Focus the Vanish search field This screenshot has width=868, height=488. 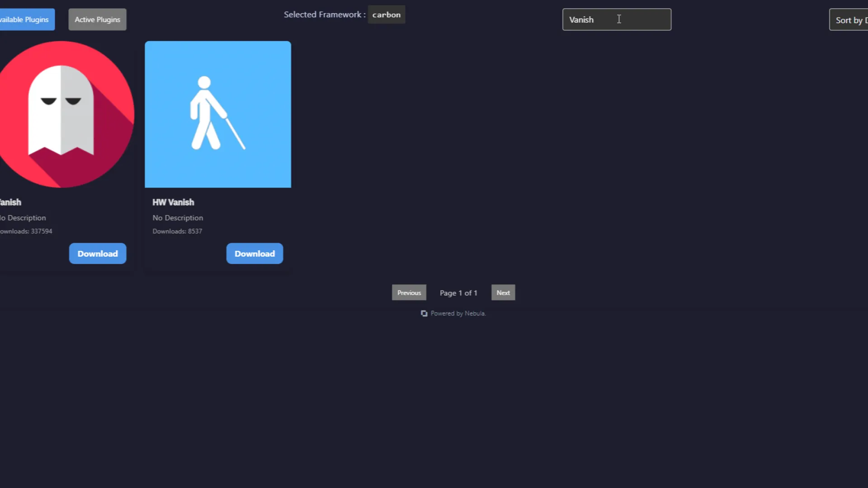click(616, 19)
